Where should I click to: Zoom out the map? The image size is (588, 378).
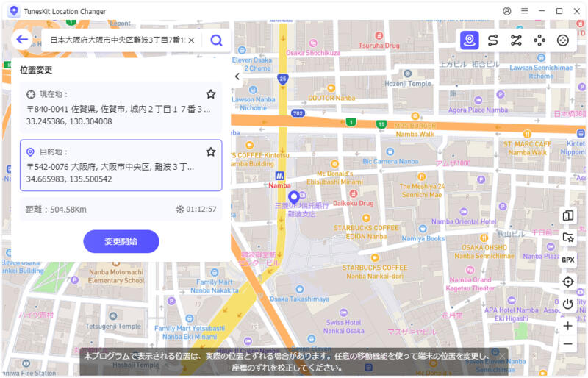click(x=568, y=344)
